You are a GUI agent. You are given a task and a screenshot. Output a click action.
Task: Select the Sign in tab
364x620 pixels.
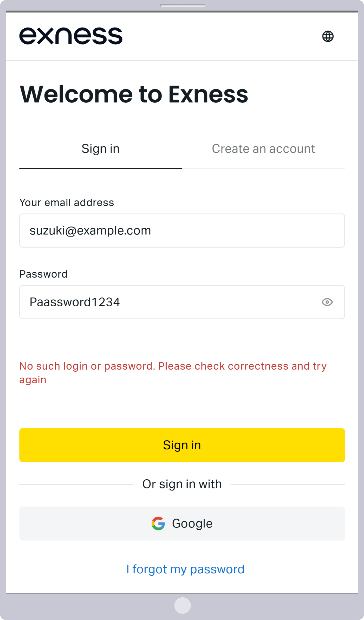tap(101, 149)
